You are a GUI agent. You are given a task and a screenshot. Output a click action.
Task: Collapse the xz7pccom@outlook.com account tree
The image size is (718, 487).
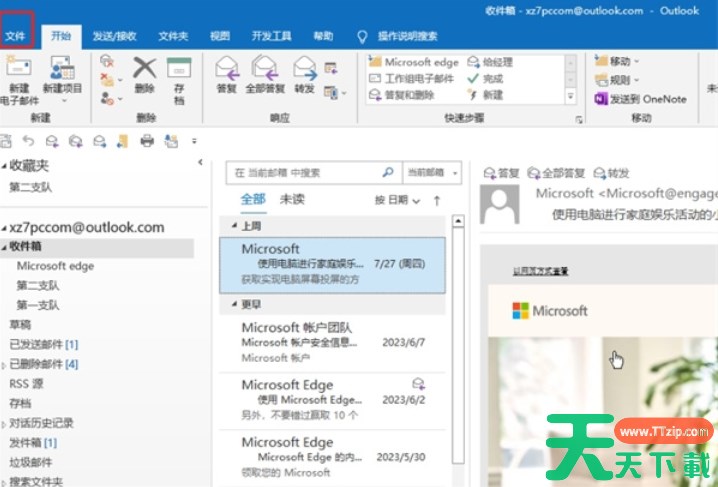point(5,228)
